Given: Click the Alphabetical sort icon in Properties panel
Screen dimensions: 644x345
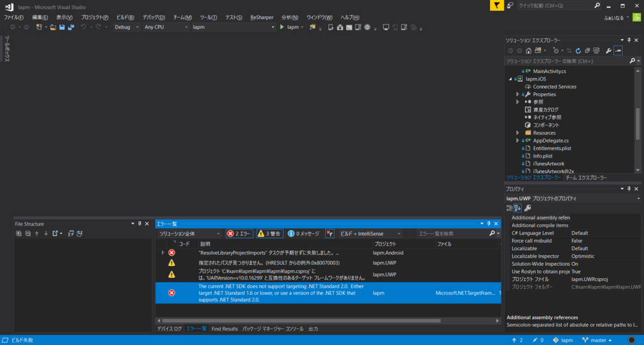Looking at the screenshot, I should pos(518,208).
